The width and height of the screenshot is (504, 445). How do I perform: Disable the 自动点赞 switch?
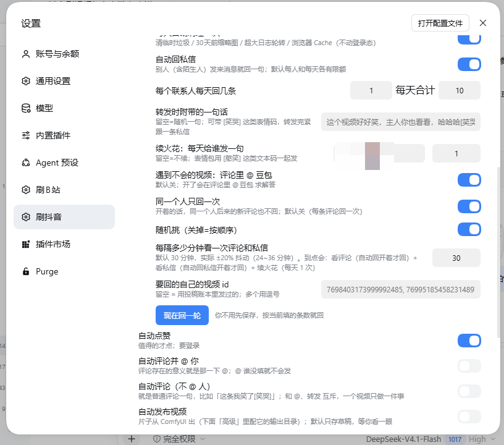[469, 341]
